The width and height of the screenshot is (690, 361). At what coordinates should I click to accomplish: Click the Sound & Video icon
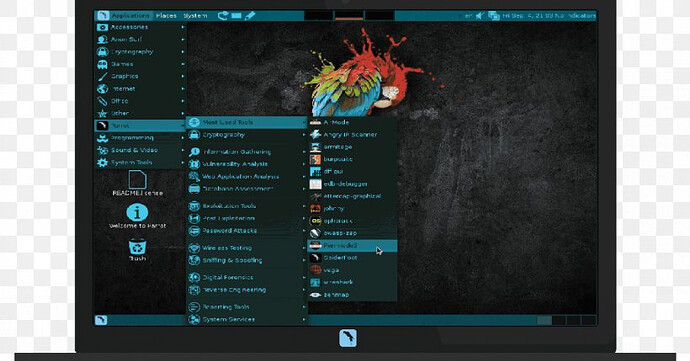102,151
